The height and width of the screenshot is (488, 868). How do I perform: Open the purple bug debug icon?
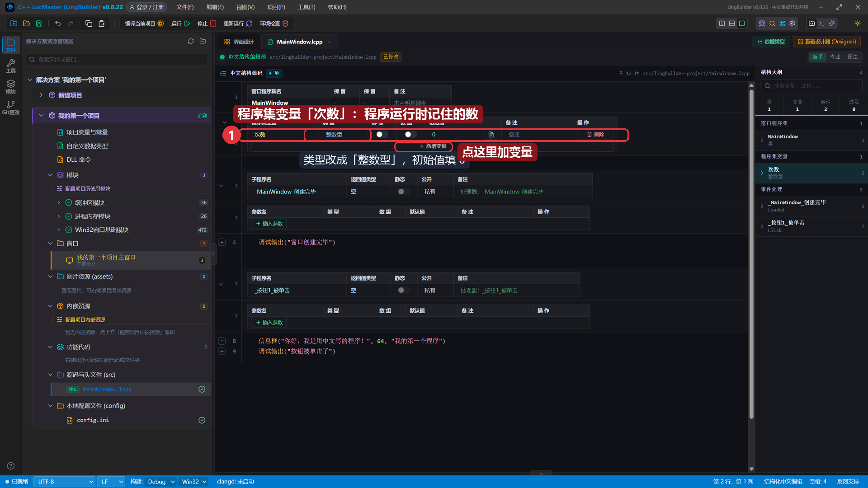tap(762, 23)
